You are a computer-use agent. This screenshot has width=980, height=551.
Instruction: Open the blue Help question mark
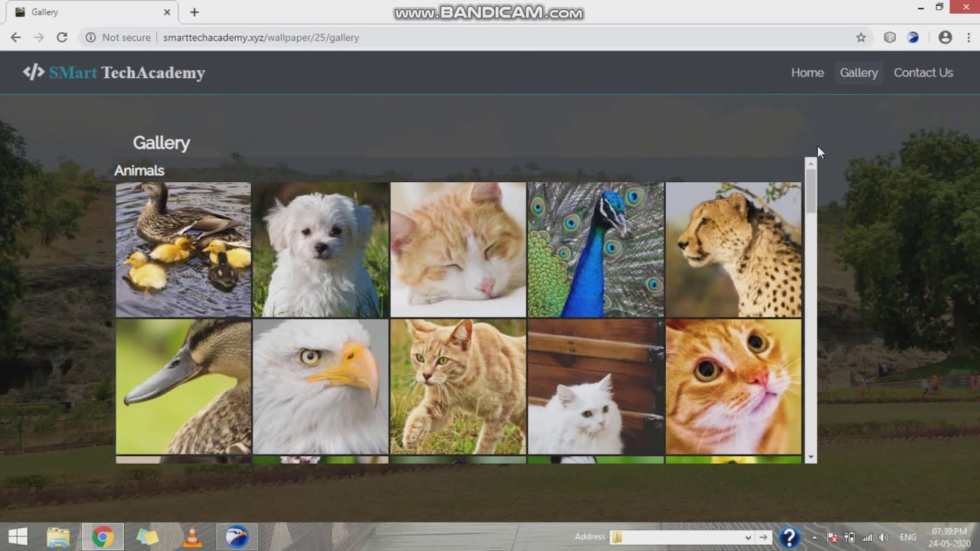(789, 537)
